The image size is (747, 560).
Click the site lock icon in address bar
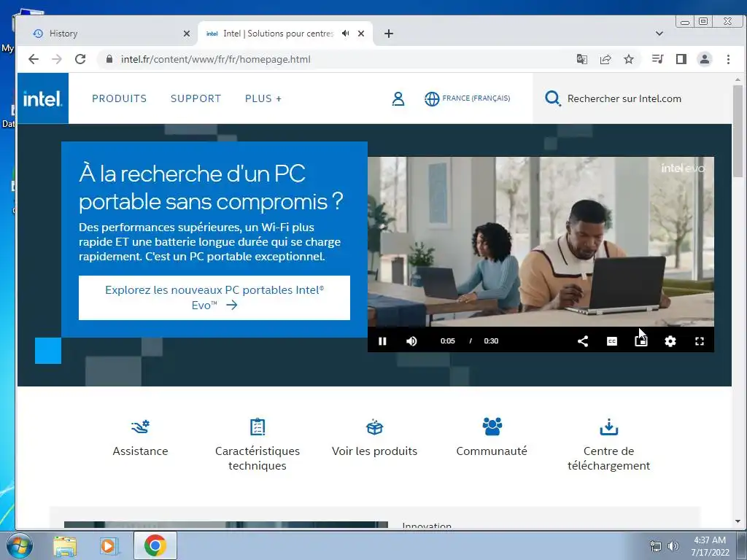click(x=109, y=59)
